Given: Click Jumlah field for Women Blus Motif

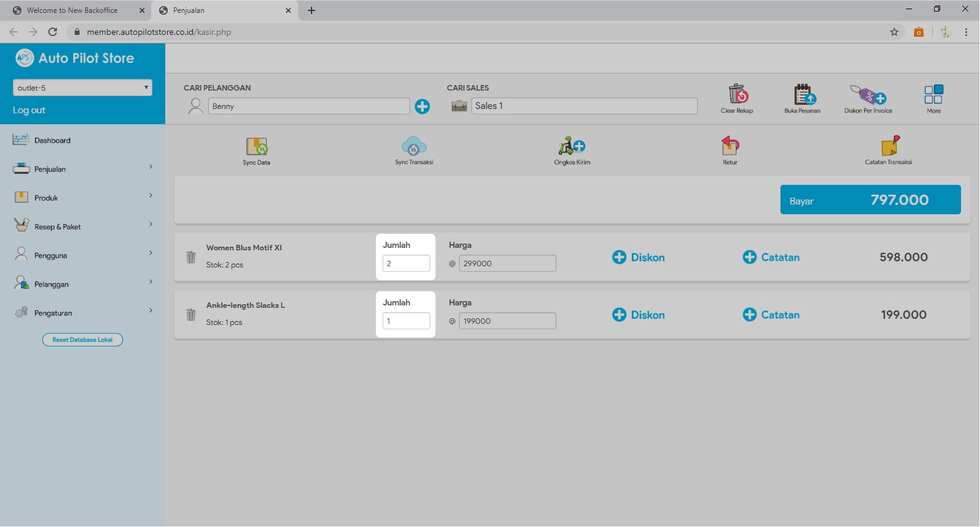Looking at the screenshot, I should click(406, 264).
